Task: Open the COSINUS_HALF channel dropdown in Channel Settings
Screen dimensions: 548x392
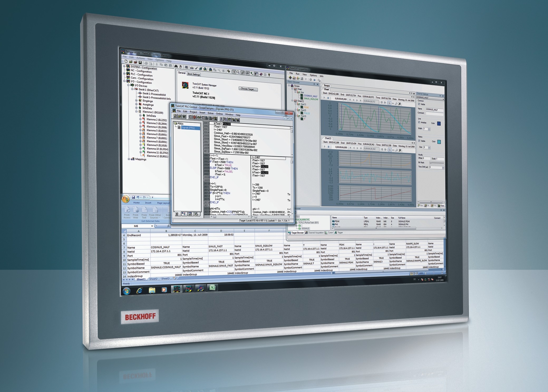Action: click(x=443, y=99)
